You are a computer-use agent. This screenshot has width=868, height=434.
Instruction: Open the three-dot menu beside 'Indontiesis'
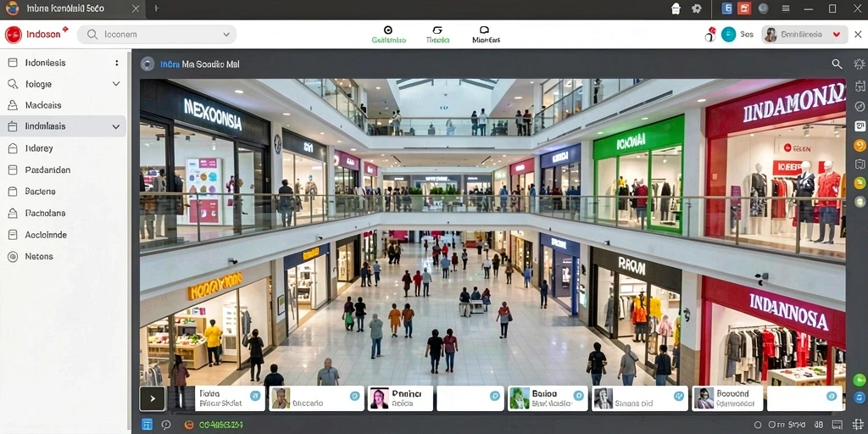click(117, 63)
